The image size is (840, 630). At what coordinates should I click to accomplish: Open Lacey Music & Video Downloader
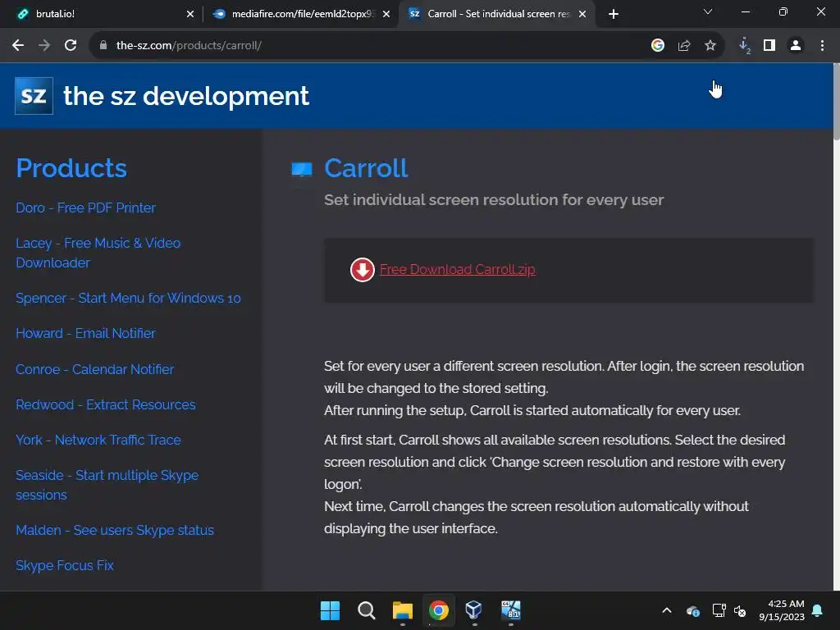coord(98,253)
